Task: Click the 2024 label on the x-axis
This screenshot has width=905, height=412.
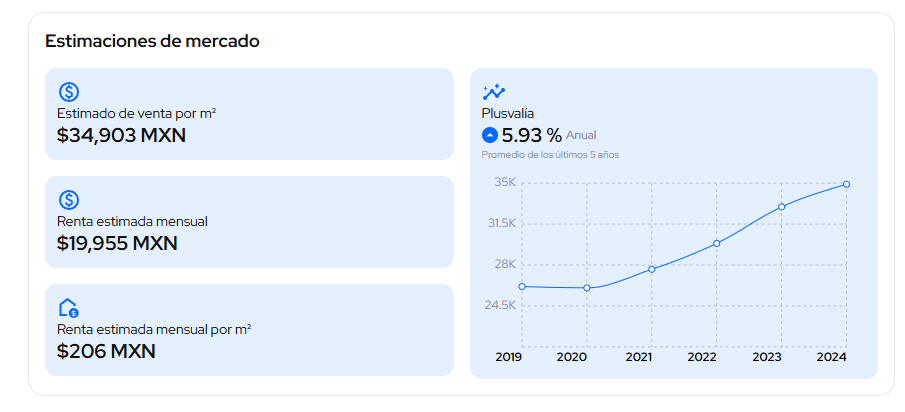Action: tap(832, 357)
